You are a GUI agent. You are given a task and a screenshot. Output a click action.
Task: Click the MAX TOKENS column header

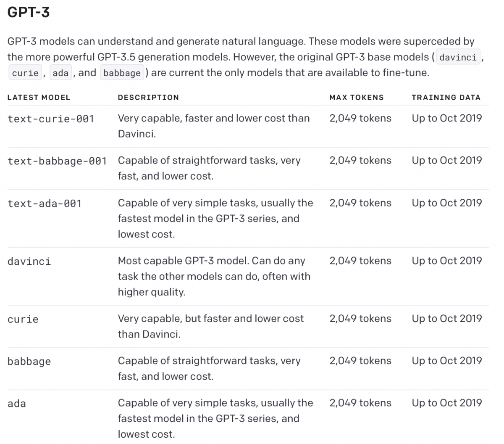(357, 98)
